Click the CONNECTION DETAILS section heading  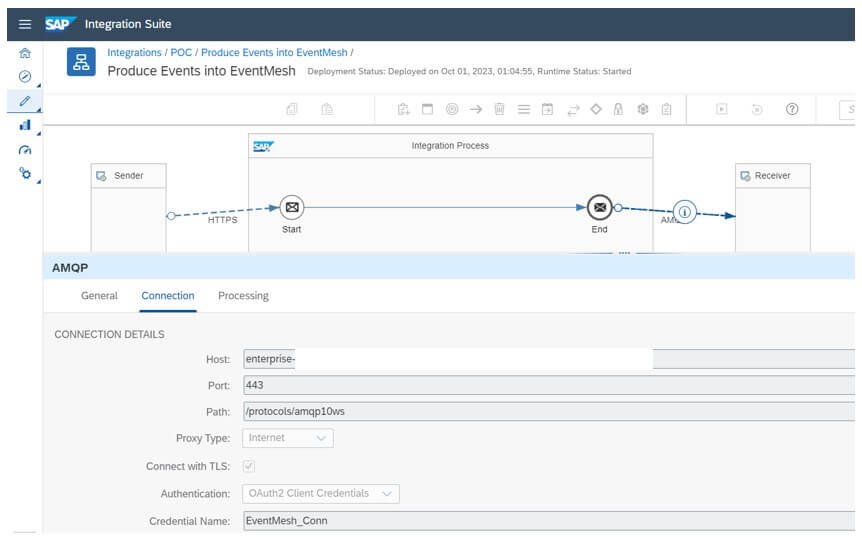point(109,334)
